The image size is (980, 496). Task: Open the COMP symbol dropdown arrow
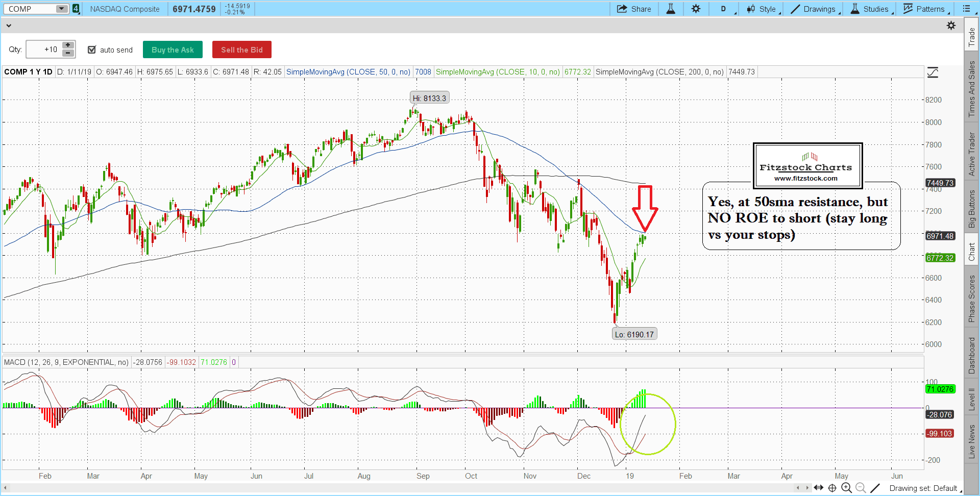tap(61, 9)
